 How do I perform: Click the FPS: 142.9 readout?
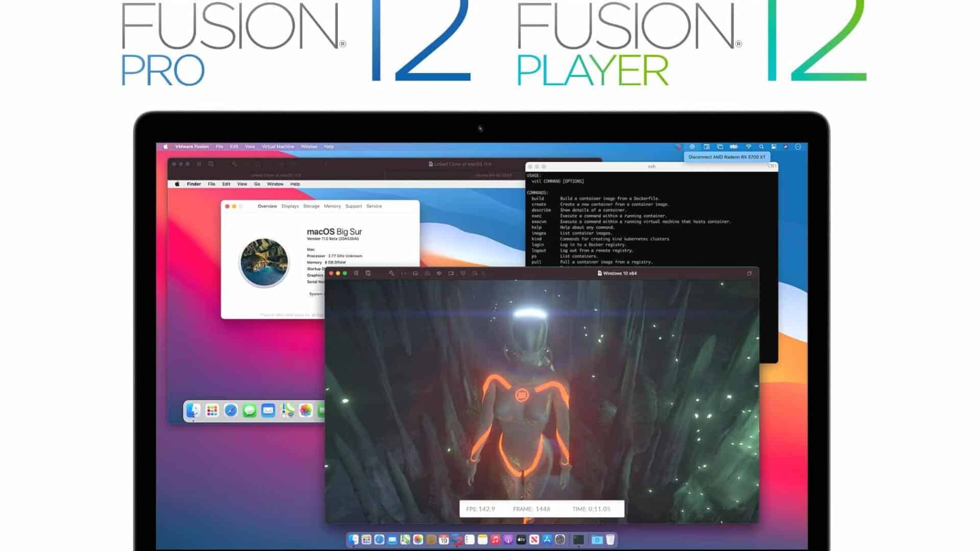pos(480,509)
